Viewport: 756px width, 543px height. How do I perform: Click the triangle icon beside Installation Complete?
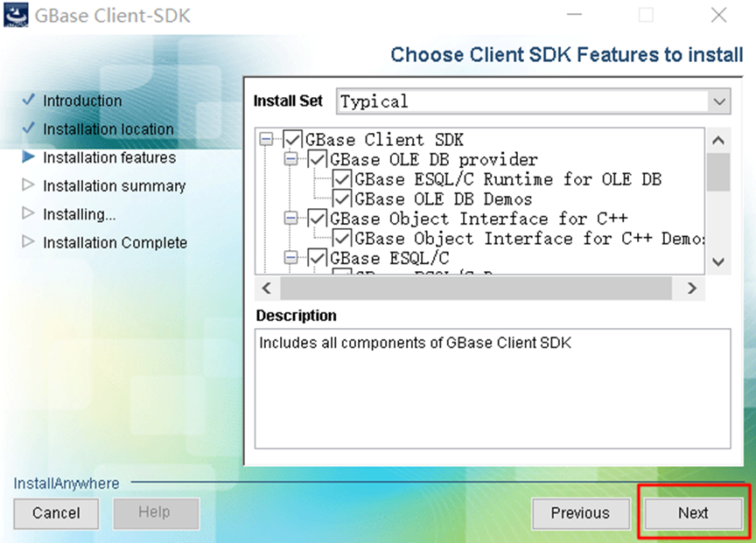(x=29, y=242)
